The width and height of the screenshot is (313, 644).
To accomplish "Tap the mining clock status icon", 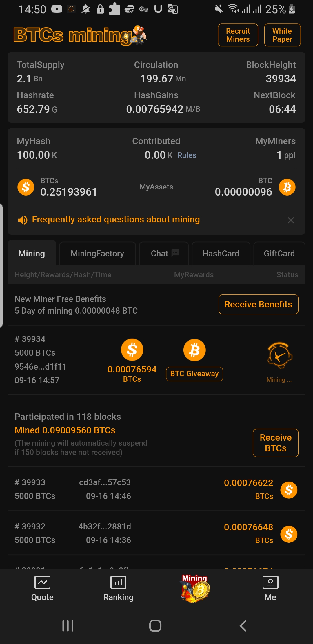I will [x=279, y=355].
